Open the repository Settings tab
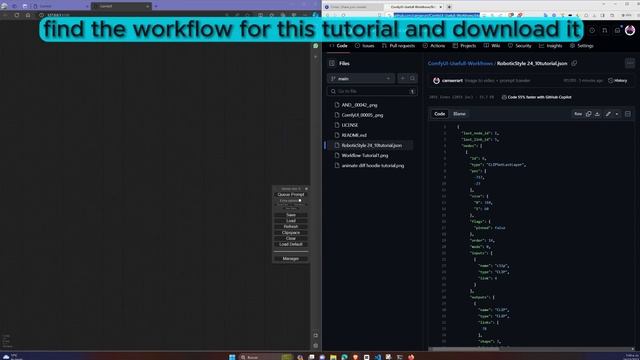This screenshot has width=640, height=360. (x=582, y=46)
